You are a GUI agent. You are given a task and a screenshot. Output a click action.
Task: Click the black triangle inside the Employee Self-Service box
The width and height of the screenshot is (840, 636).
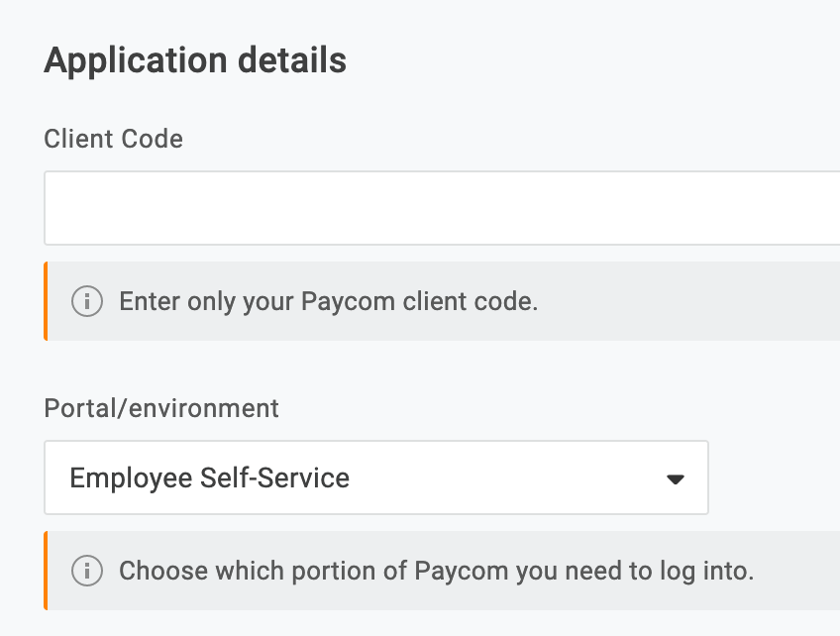pos(675,478)
